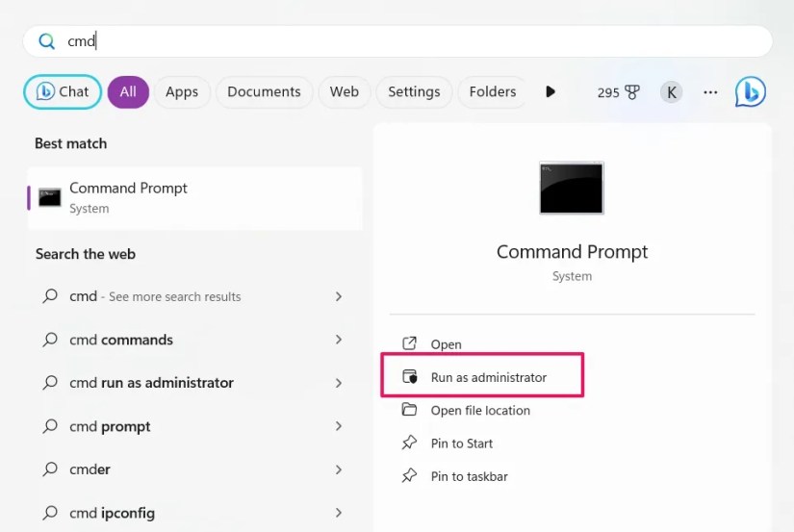Click the Pin to Start pin icon

pos(409,443)
